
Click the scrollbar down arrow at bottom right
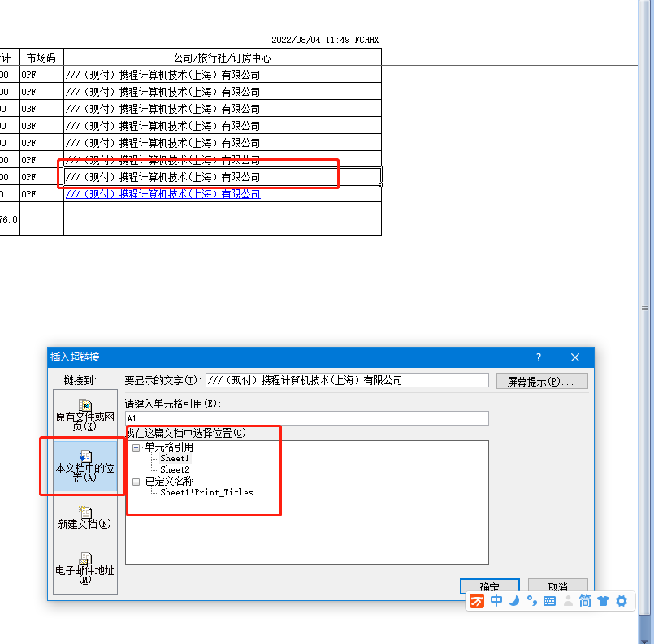coord(645,640)
